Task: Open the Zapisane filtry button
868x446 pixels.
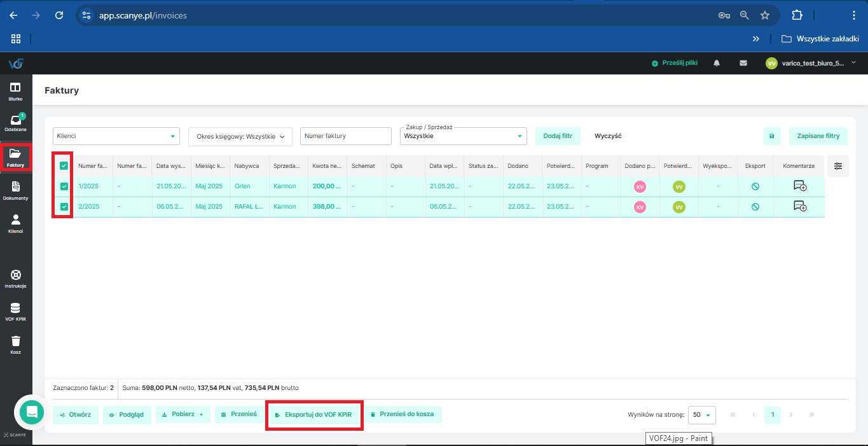Action: [x=818, y=136]
